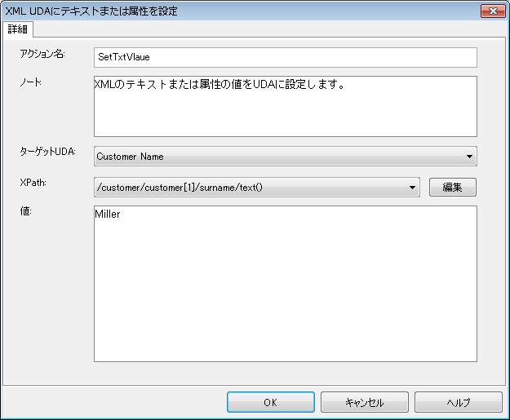Click the アクション名 label
Viewport: 510px width, 420px height.
click(x=42, y=54)
